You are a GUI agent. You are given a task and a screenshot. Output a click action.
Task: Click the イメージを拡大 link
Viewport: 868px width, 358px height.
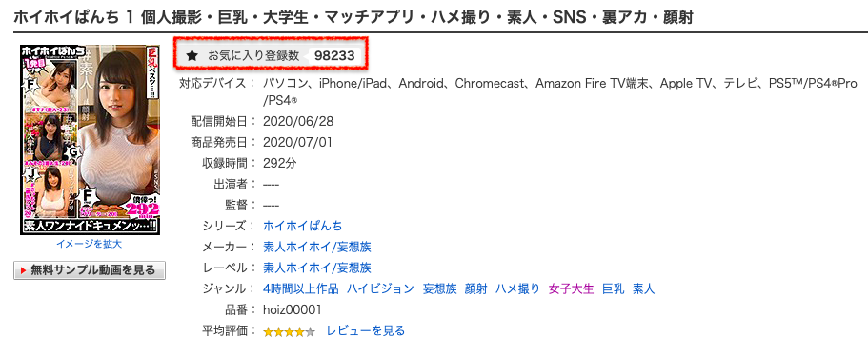pos(90,244)
